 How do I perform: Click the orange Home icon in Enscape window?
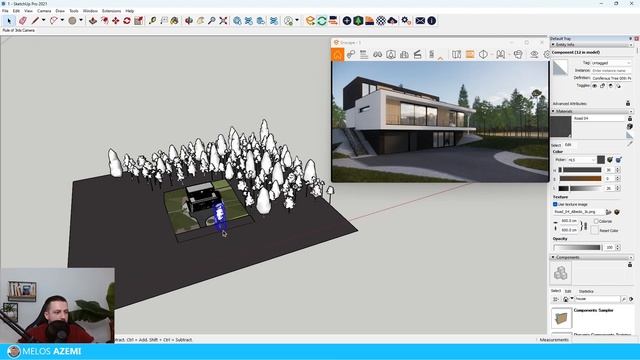pos(338,54)
